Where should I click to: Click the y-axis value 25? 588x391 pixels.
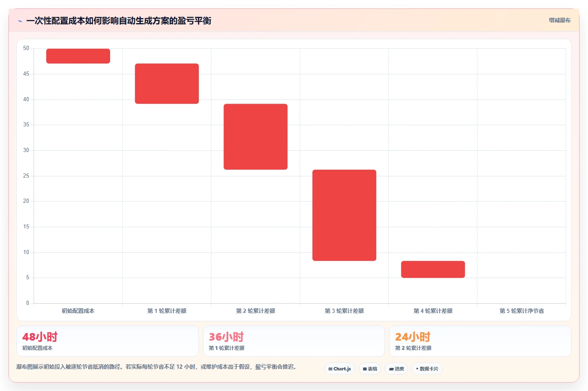pyautogui.click(x=26, y=176)
